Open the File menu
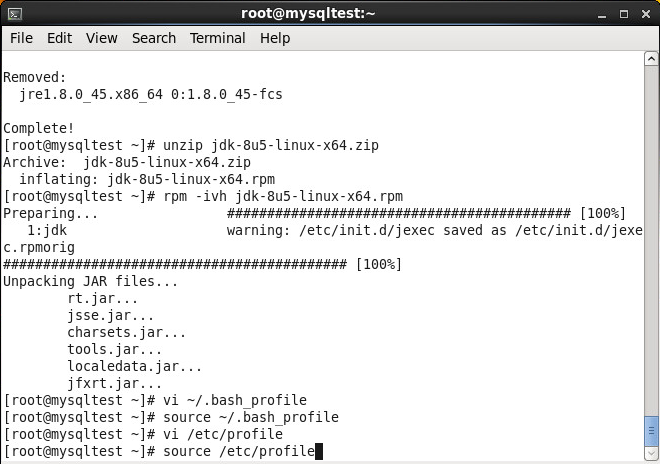Screen dimensions: 660x464 (x=21, y=38)
